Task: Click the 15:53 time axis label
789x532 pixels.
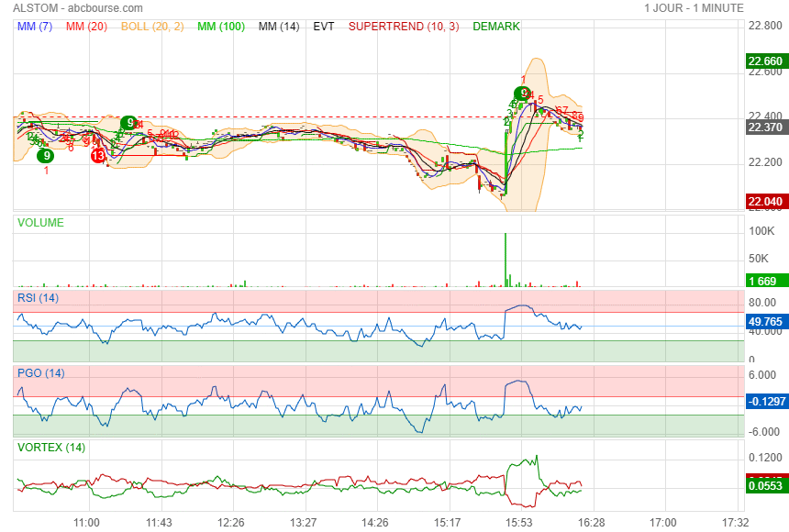Action: [520, 522]
